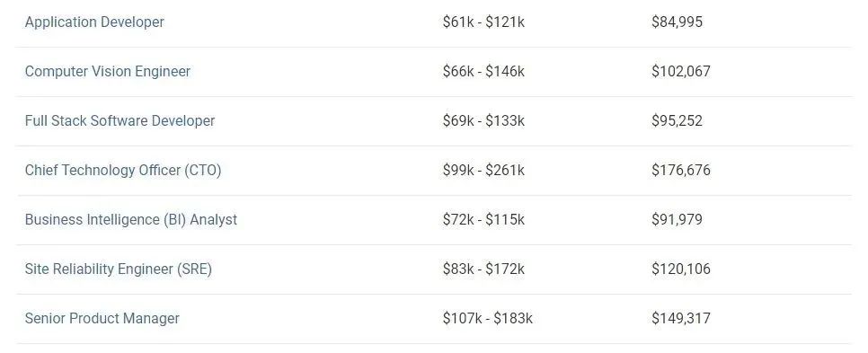
Task: Open Chief Technology Officer (CTO) link
Action: [x=123, y=170]
